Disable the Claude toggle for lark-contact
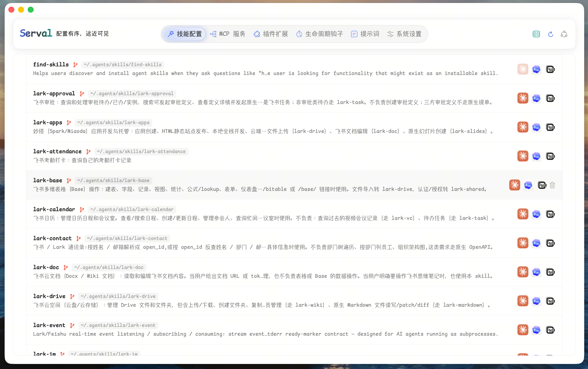The image size is (588, 369). pos(523,243)
